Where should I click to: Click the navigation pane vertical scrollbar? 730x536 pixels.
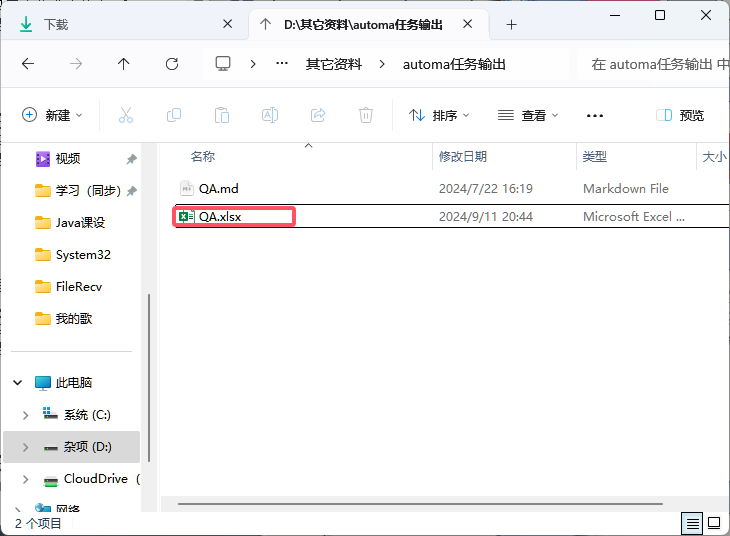(149, 378)
